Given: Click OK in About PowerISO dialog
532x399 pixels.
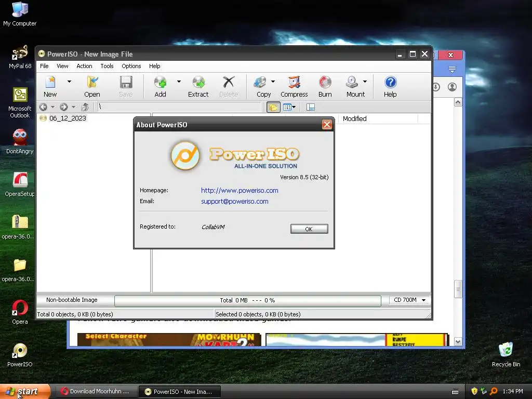Looking at the screenshot, I should pos(309,229).
